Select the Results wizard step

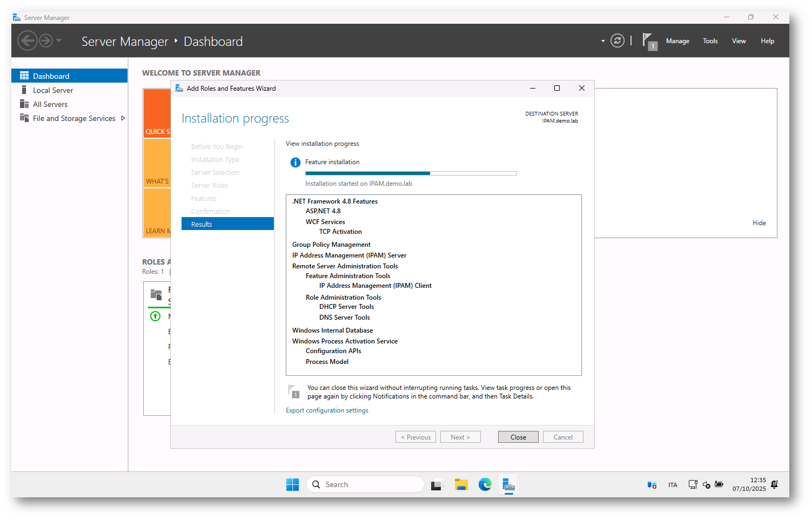pyautogui.click(x=227, y=224)
